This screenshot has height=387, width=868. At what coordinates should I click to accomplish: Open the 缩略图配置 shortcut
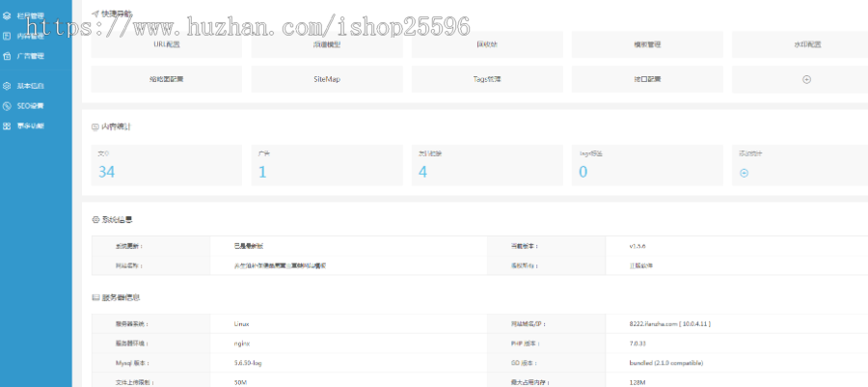pos(167,79)
